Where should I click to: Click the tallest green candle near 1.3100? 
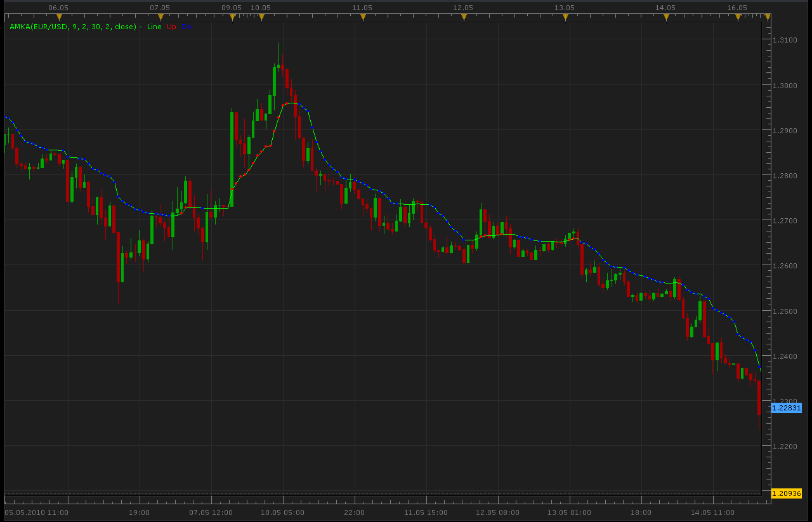click(x=274, y=80)
